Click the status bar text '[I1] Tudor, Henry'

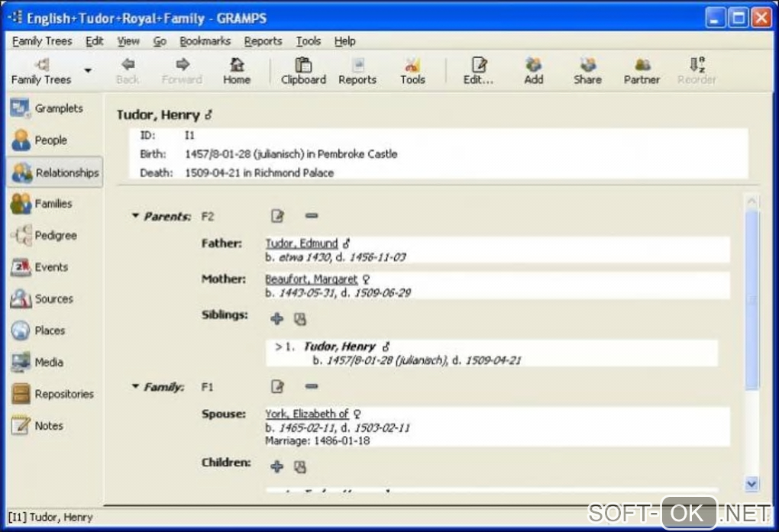50,517
